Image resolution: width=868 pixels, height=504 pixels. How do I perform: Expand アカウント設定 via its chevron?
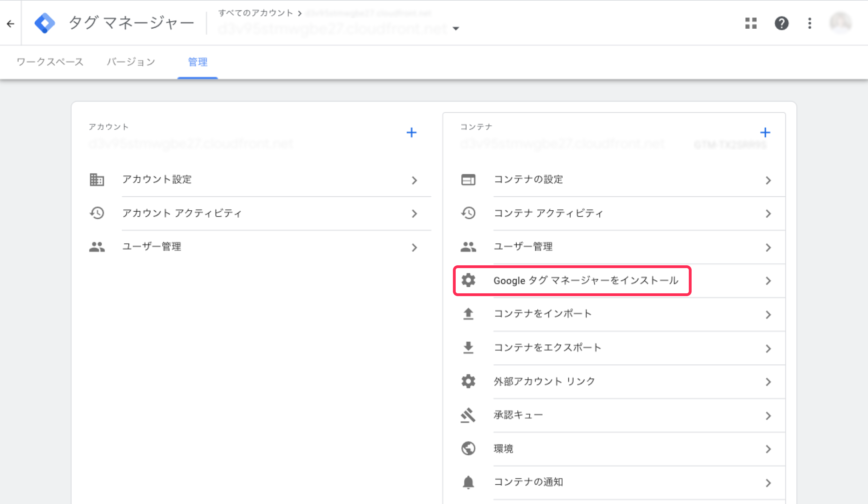(414, 180)
